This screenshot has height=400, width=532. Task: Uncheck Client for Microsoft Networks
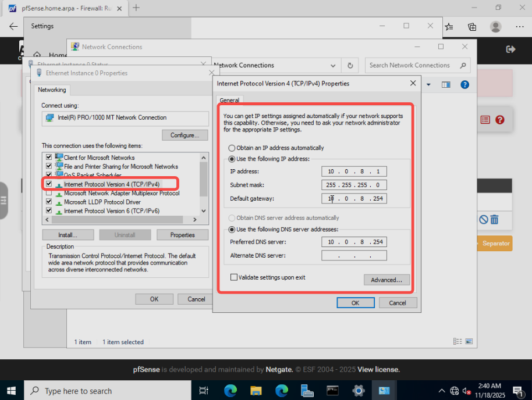[49, 157]
